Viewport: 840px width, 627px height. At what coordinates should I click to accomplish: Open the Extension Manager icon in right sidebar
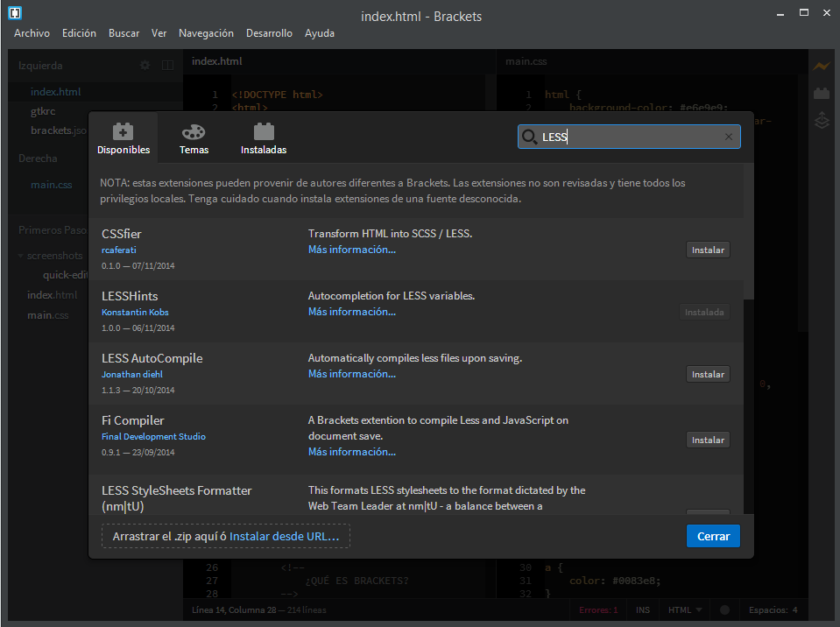click(x=822, y=93)
